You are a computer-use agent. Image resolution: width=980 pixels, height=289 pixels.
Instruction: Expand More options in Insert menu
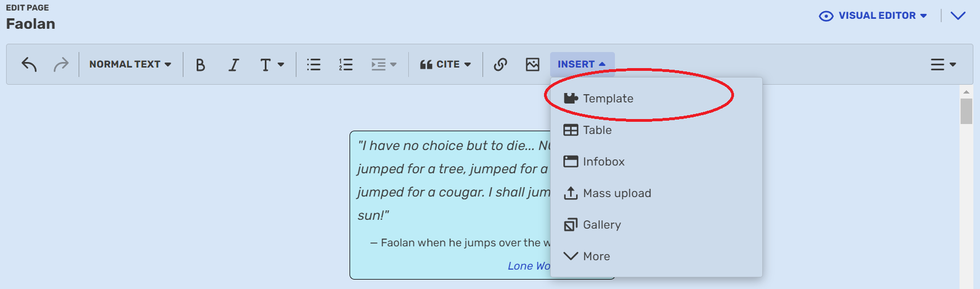click(x=596, y=256)
